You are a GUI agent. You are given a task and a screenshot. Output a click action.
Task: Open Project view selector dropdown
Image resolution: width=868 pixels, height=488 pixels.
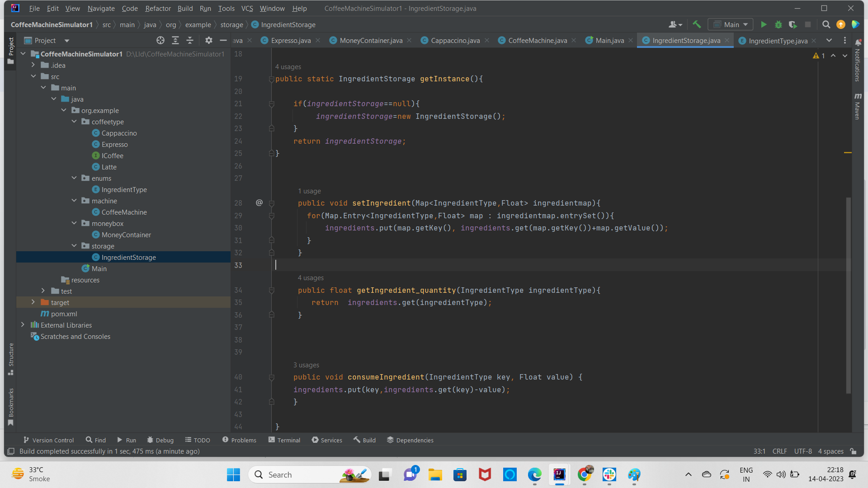[x=67, y=41]
